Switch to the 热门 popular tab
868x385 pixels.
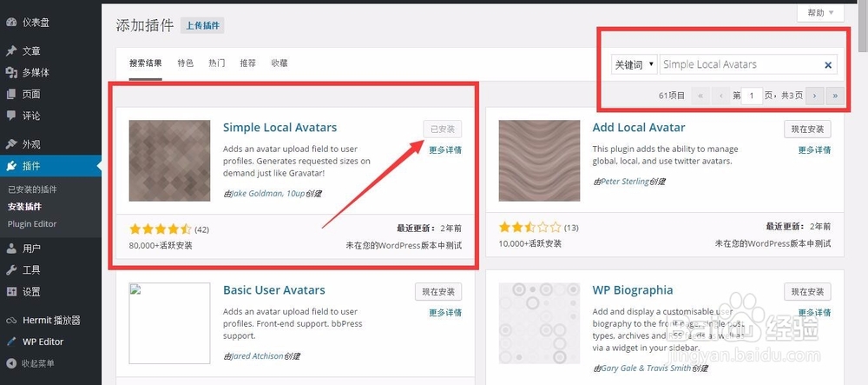(216, 63)
